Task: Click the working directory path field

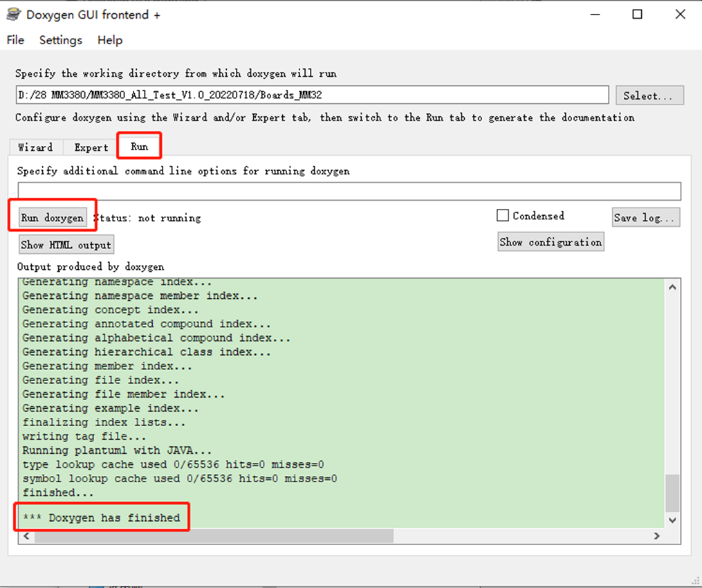Action: tap(311, 95)
